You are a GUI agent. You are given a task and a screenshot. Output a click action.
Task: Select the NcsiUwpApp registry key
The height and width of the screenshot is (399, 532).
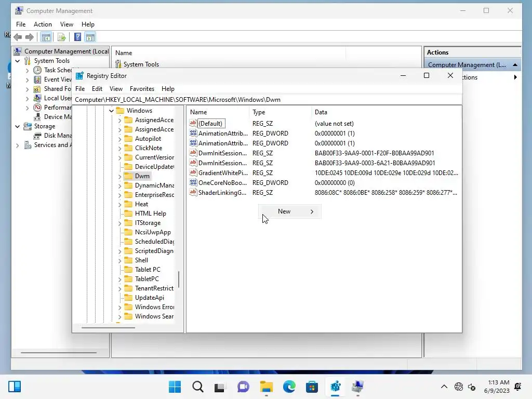click(153, 232)
